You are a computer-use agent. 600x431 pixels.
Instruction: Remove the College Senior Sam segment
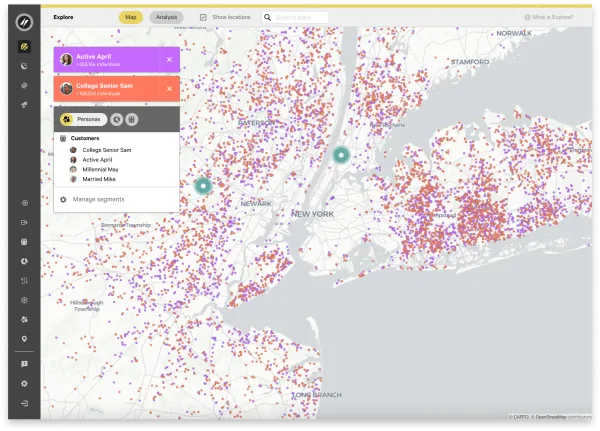169,89
